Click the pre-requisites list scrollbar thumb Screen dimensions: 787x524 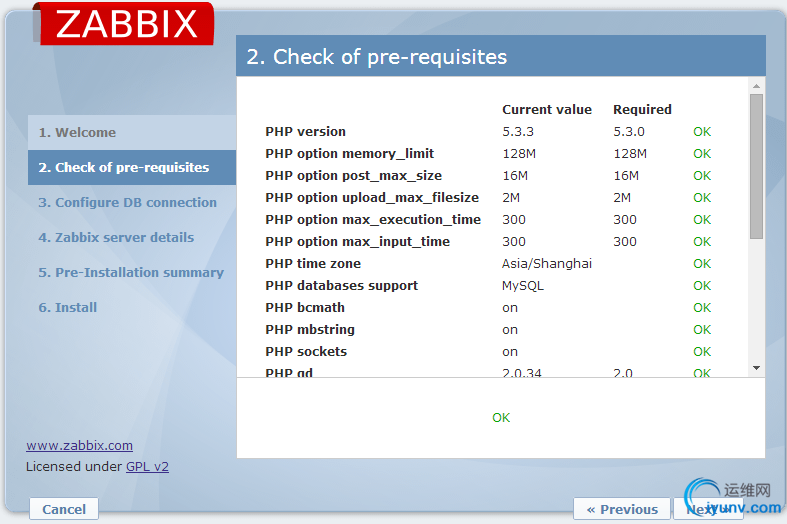tap(756, 167)
